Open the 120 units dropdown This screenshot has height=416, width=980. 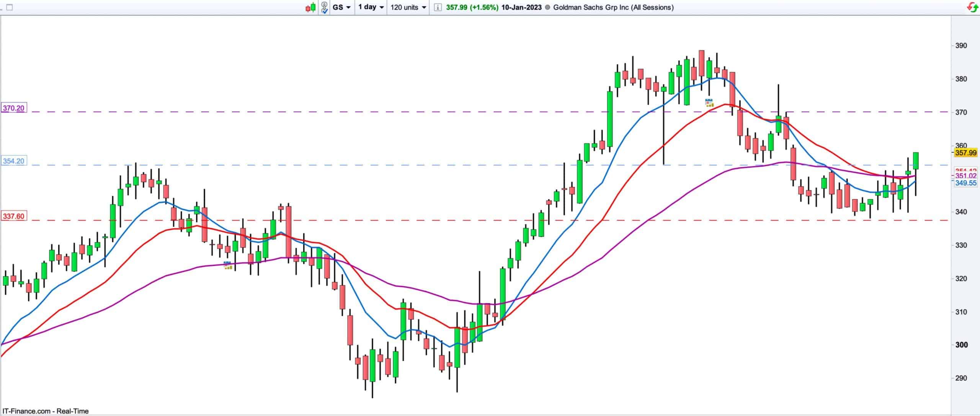point(408,7)
